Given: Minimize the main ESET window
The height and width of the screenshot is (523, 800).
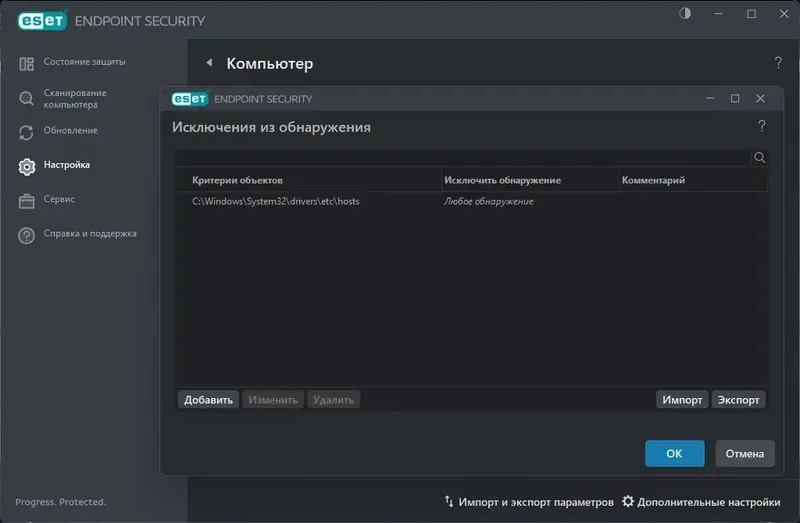Looking at the screenshot, I should 719,14.
